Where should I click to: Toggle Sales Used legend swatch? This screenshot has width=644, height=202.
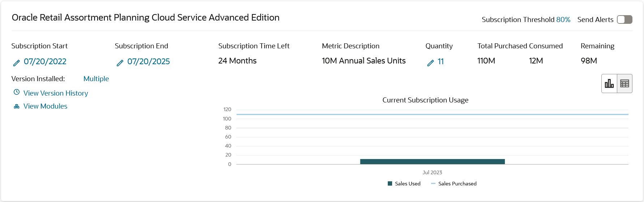click(x=390, y=184)
